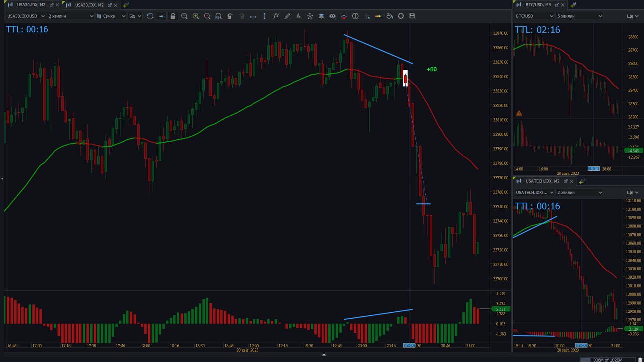Image resolution: width=644 pixels, height=362 pixels.
Task: Zoom out using the minus magnifier icon
Action: [207, 16]
